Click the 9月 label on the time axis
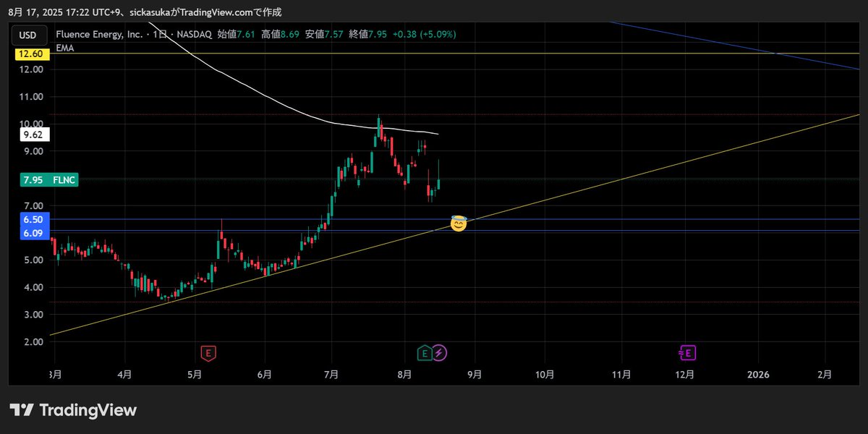868x434 pixels. coord(474,375)
